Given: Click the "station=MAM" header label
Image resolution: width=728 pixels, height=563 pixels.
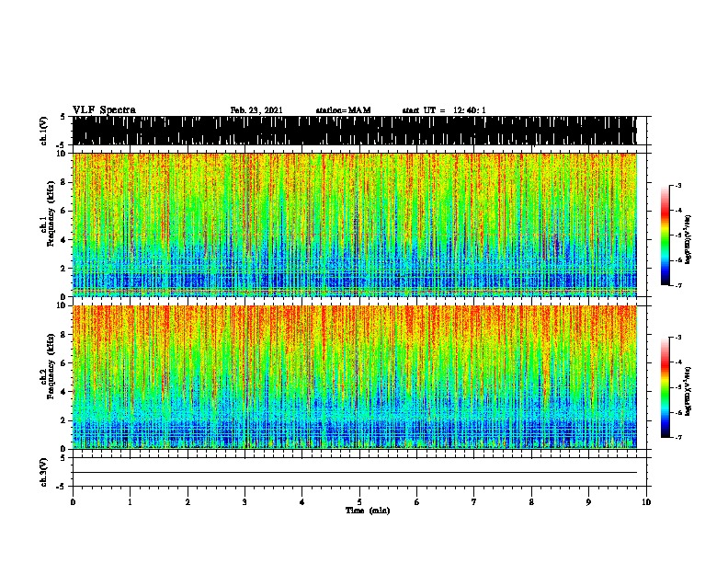Looking at the screenshot, I should click(343, 110).
